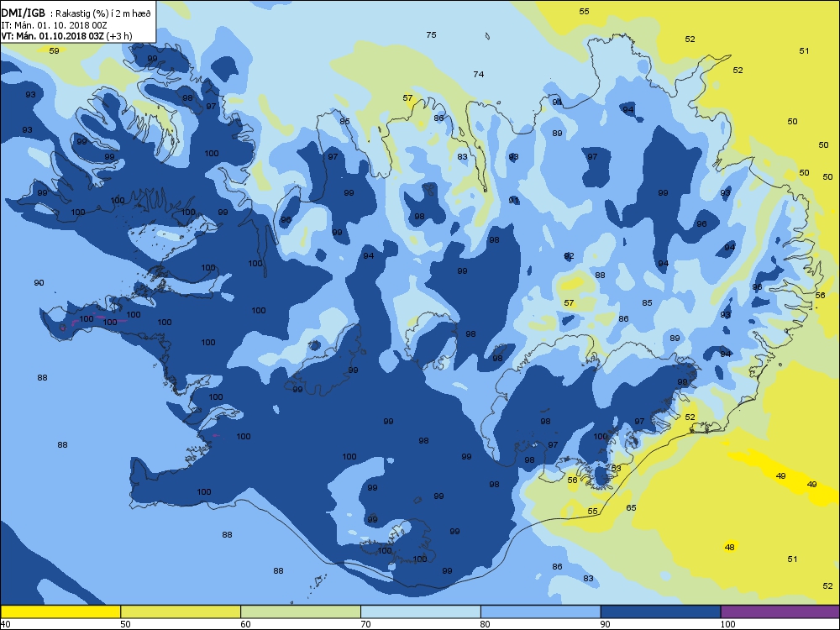Click the "75" humidity value on map
Viewport: 840px width, 630px height.
coord(431,34)
